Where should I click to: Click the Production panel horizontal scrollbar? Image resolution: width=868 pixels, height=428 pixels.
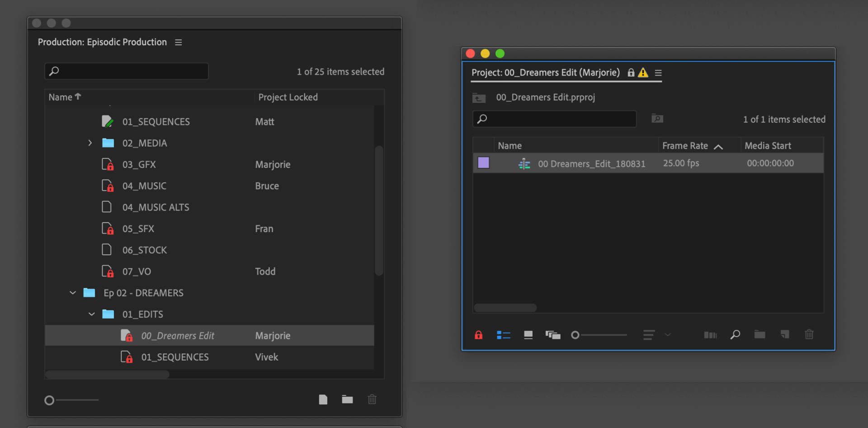[x=107, y=375]
